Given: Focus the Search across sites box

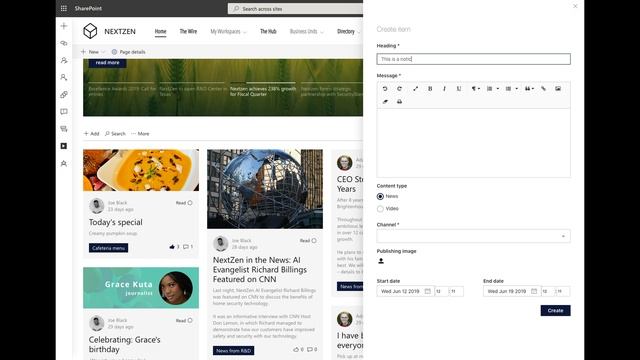Looking at the screenshot, I should pyautogui.click(x=296, y=9).
